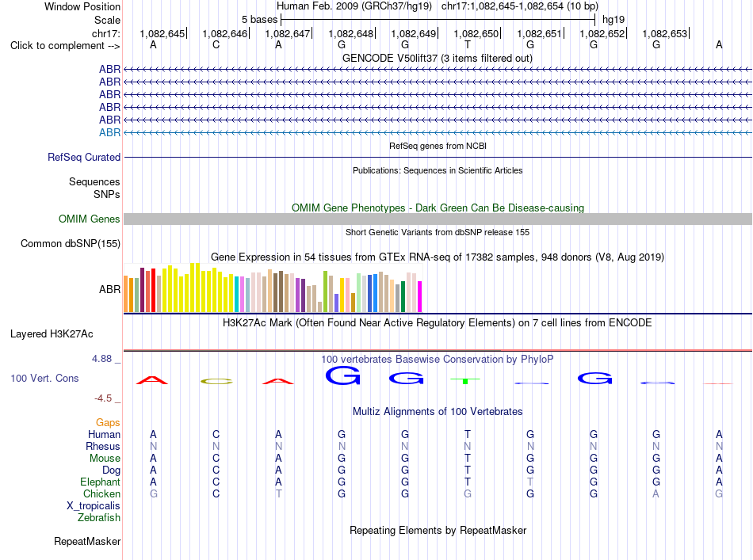
Task: Click the large blue G PhyloP conservation logo
Action: click(x=342, y=375)
